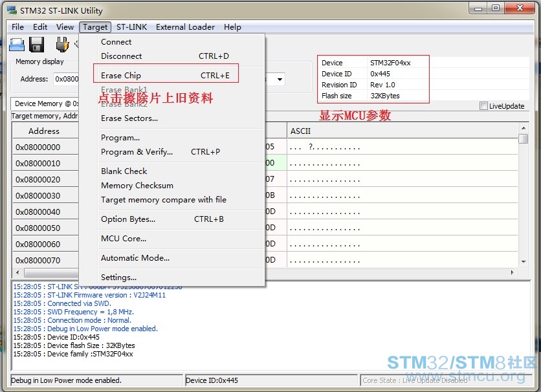Viewport: 541px width, 392px height.
Task: Click the Device ID value 0x445
Action: tap(380, 74)
